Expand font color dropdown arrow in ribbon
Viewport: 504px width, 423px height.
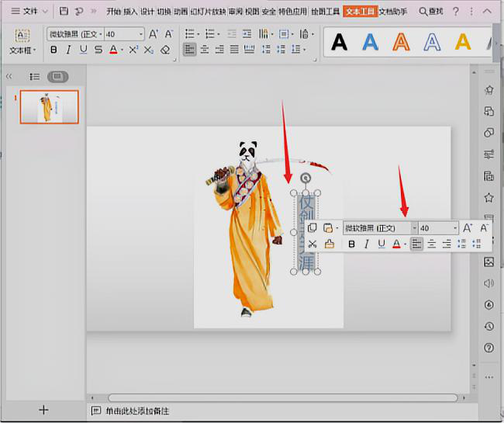coord(123,50)
